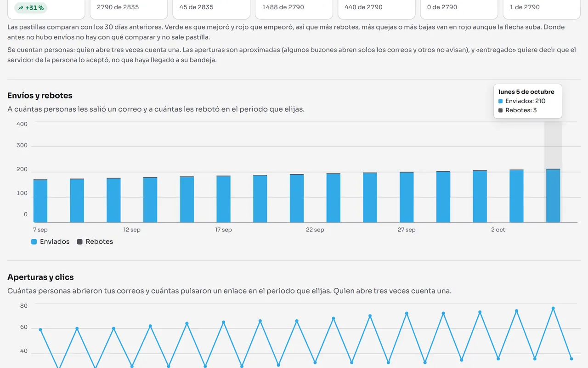Click the "17 sep" date axis label
This screenshot has width=588, height=368.
pyautogui.click(x=224, y=230)
